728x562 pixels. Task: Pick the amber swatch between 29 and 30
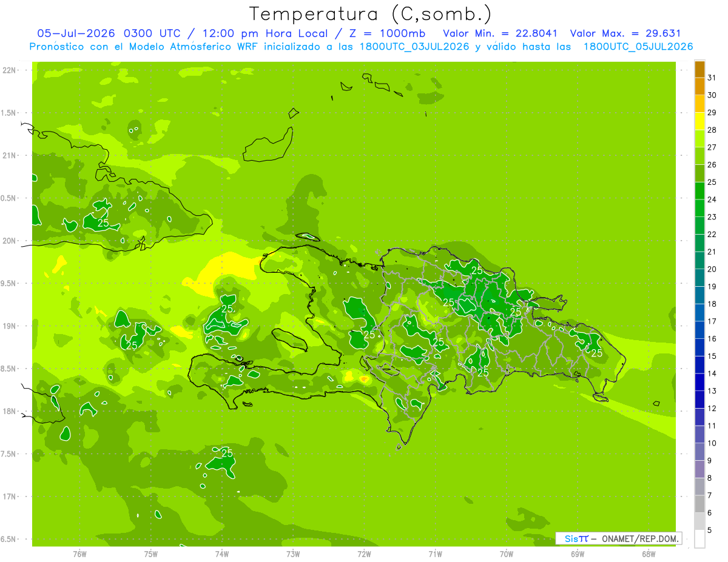tap(699, 104)
